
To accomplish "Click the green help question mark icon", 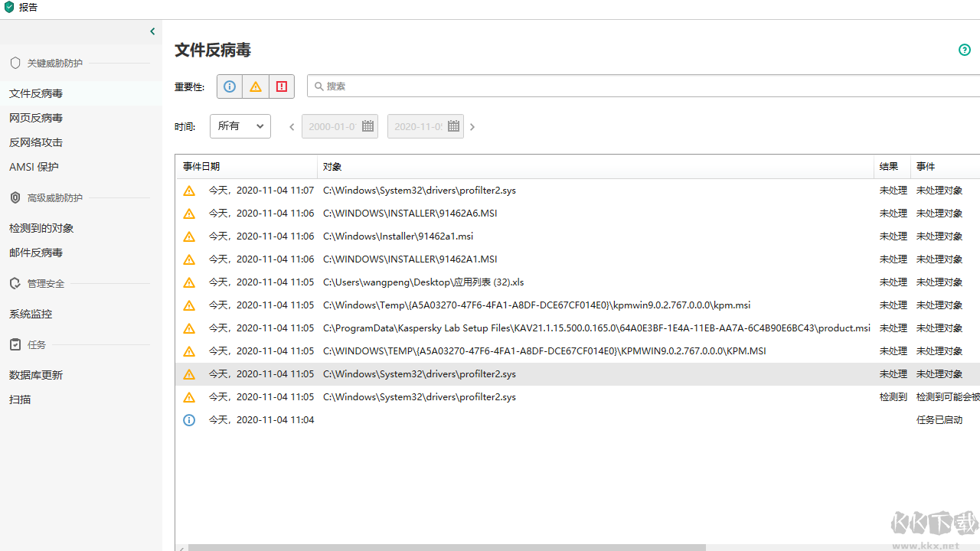I will (965, 50).
